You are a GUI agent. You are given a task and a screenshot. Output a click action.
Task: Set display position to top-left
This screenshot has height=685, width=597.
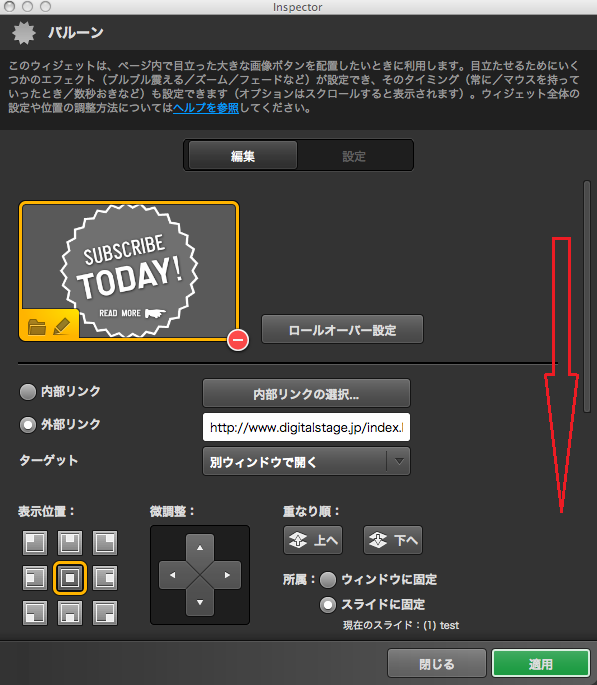35,543
